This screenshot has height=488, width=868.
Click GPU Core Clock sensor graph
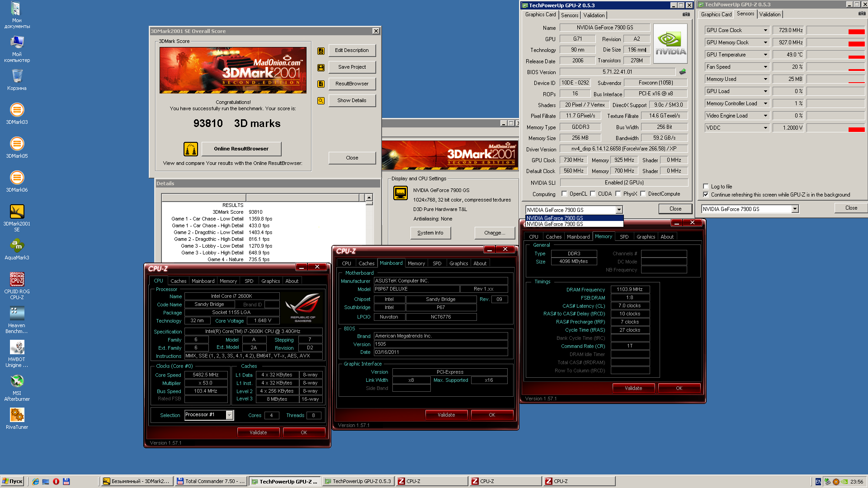point(836,30)
